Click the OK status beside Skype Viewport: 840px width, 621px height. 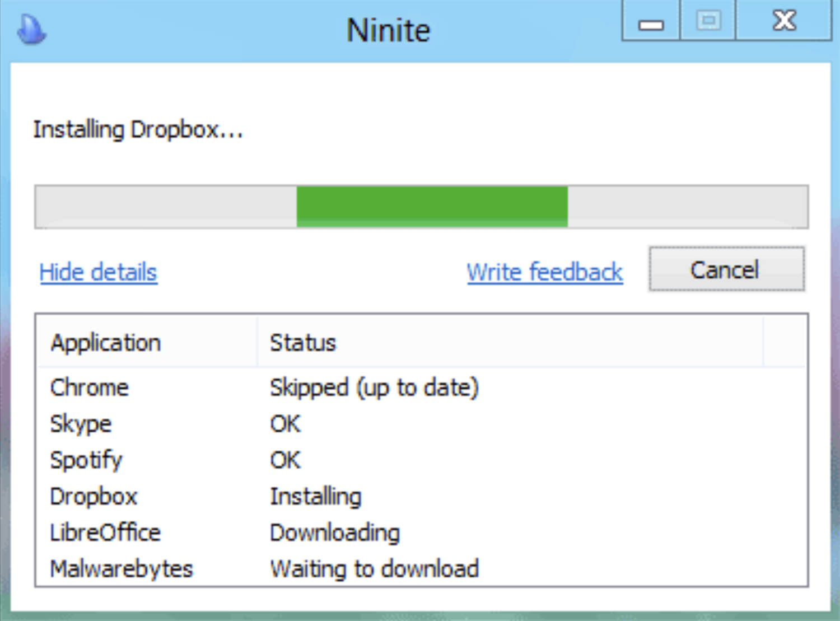pyautogui.click(x=285, y=424)
